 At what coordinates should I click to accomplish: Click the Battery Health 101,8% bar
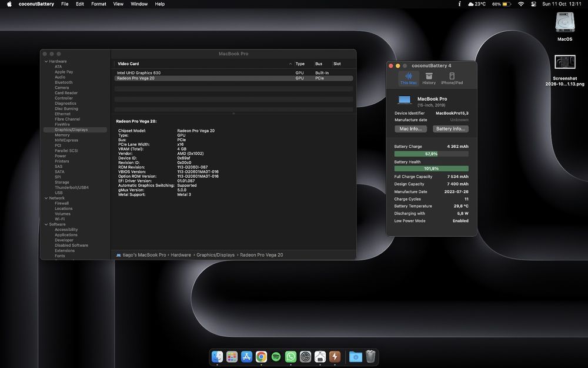(x=431, y=168)
